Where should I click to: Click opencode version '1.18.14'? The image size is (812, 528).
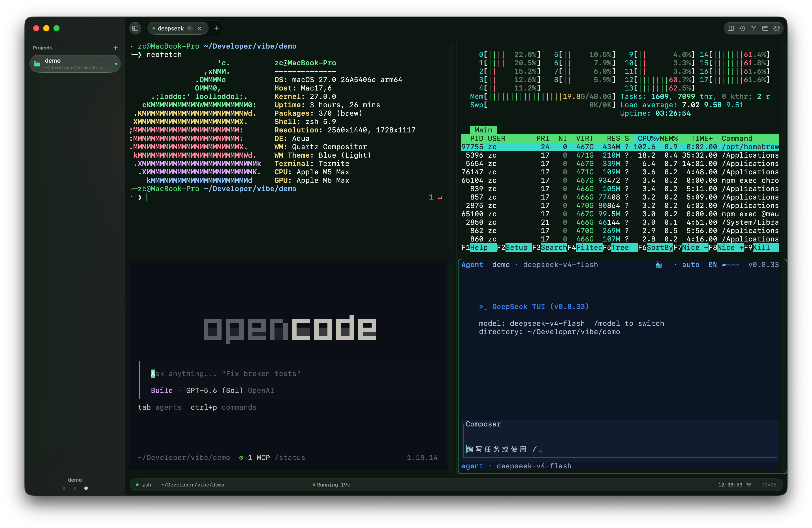coord(422,458)
